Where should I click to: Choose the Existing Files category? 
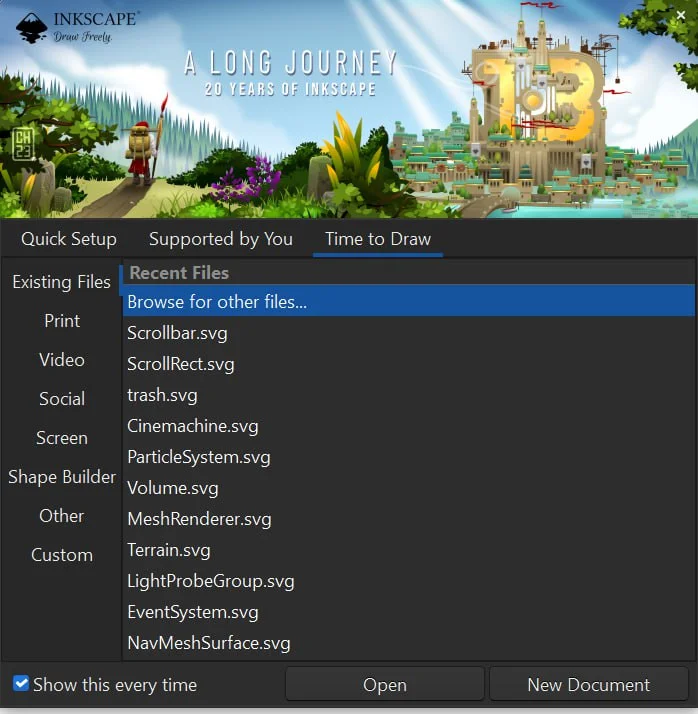coord(61,282)
